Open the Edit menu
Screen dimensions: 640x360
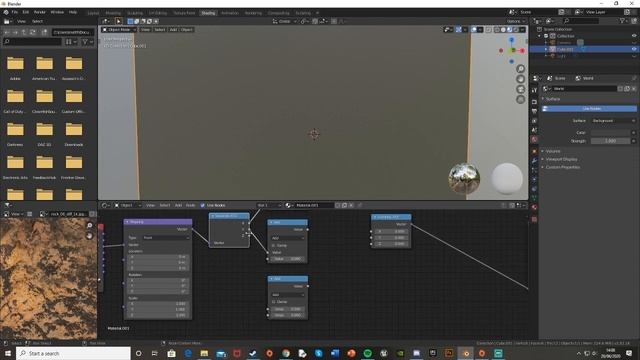(x=26, y=12)
